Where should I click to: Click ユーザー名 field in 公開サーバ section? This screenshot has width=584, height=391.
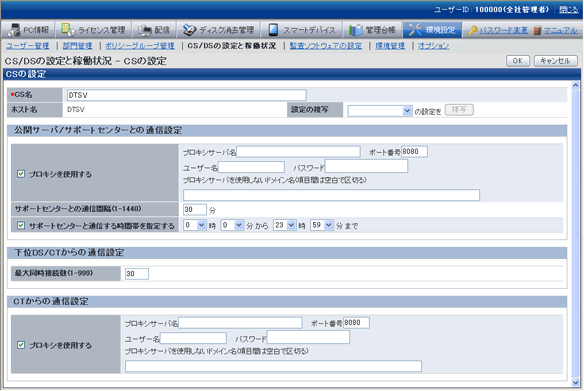(x=251, y=167)
